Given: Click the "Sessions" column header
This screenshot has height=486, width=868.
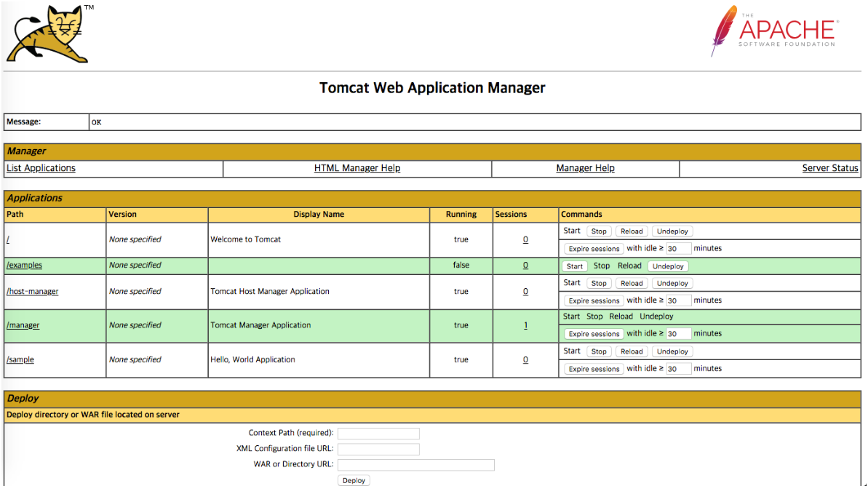Looking at the screenshot, I should [x=511, y=214].
